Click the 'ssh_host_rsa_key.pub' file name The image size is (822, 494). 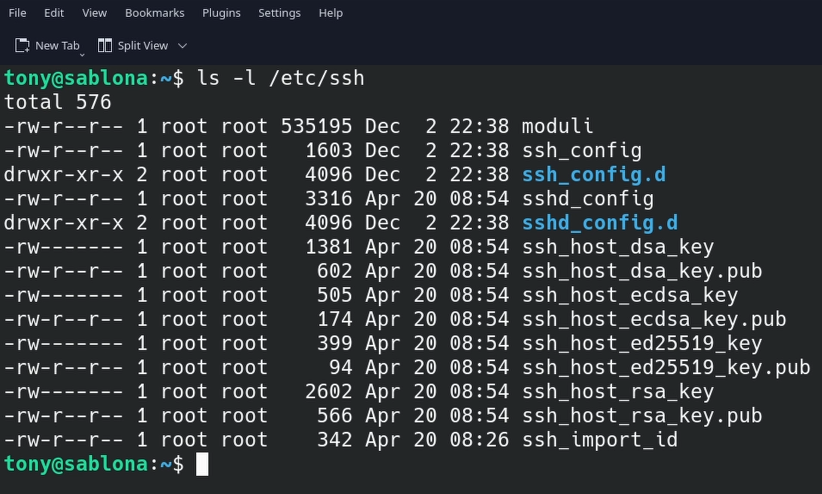point(642,416)
